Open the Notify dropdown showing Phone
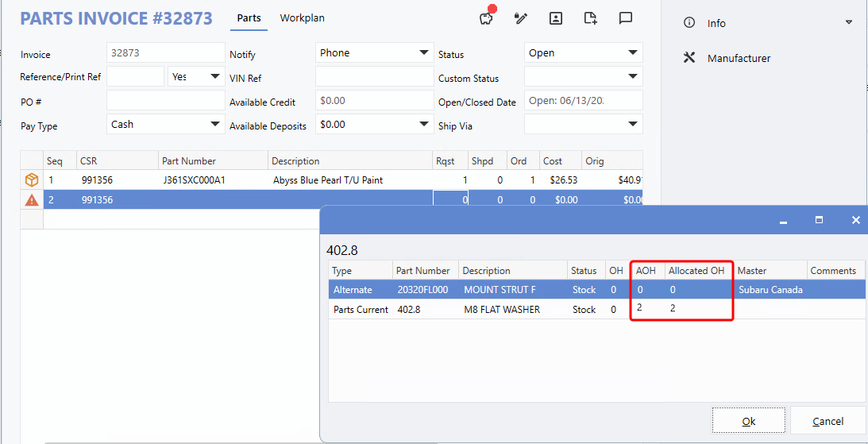The image size is (868, 444). (424, 53)
